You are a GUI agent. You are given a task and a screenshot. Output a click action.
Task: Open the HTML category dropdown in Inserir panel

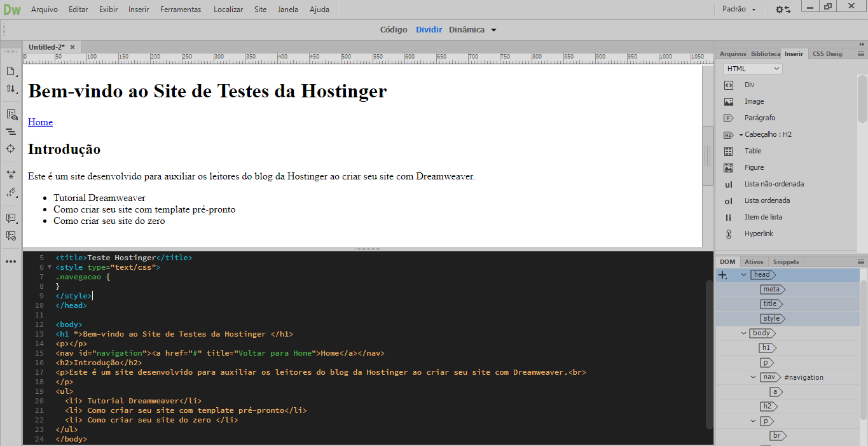pos(752,67)
